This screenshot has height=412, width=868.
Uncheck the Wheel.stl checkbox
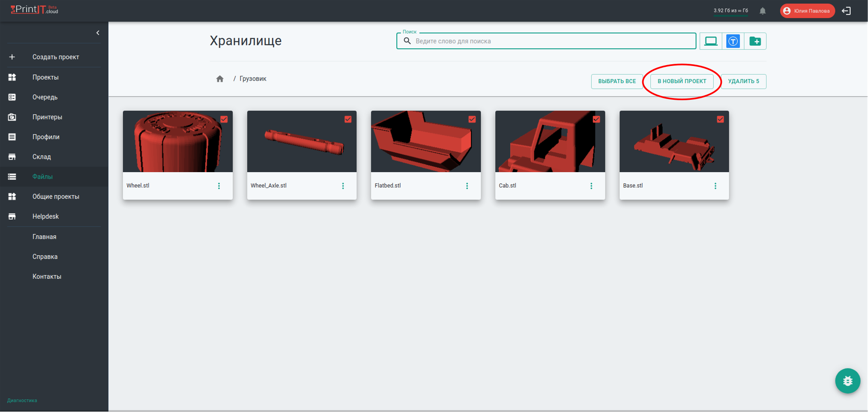pyautogui.click(x=224, y=119)
